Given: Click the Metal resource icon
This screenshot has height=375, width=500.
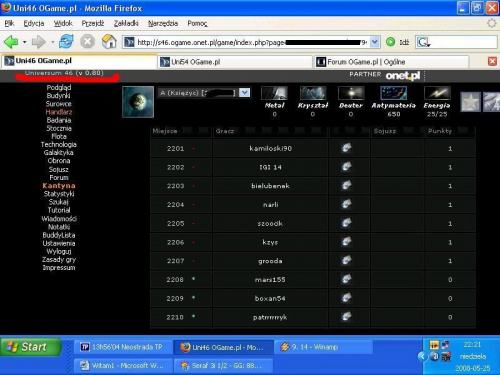Looking at the screenshot, I should click(x=274, y=93).
